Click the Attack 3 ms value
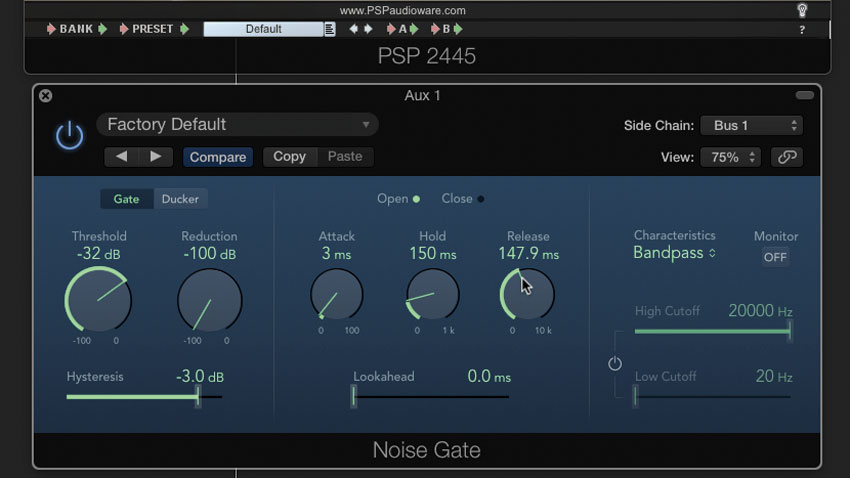The height and width of the screenshot is (478, 850). (x=336, y=254)
